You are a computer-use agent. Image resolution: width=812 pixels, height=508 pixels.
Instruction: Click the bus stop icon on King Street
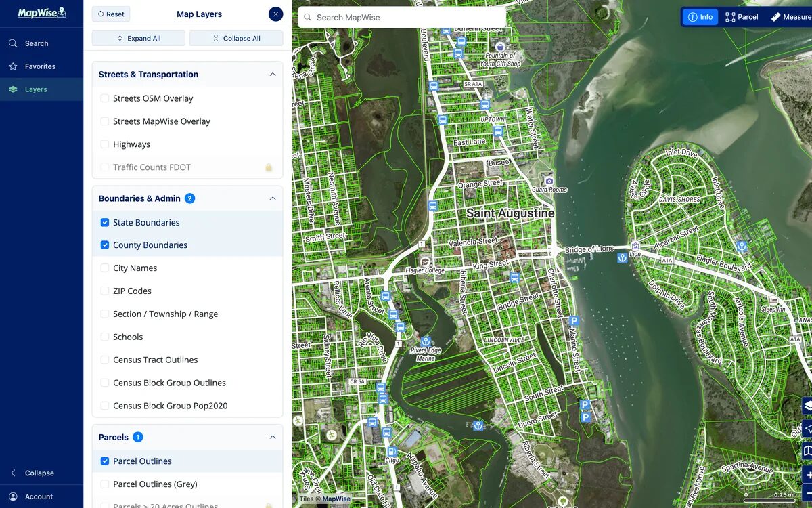coord(514,278)
